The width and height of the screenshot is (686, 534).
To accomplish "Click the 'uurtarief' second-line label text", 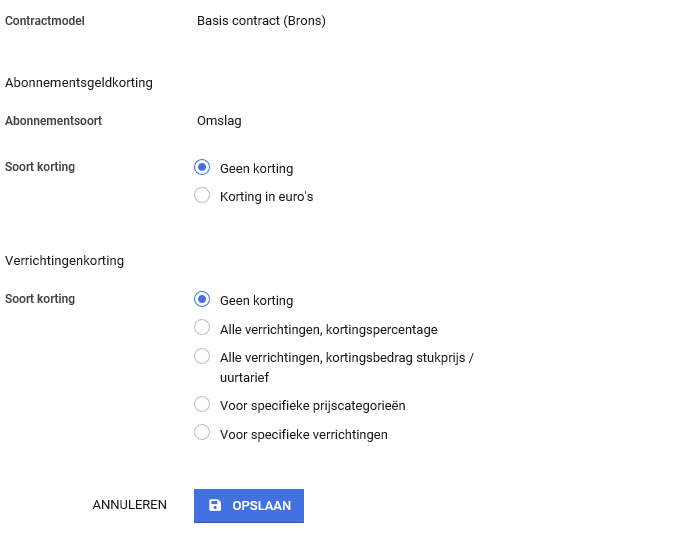I will (x=244, y=378).
